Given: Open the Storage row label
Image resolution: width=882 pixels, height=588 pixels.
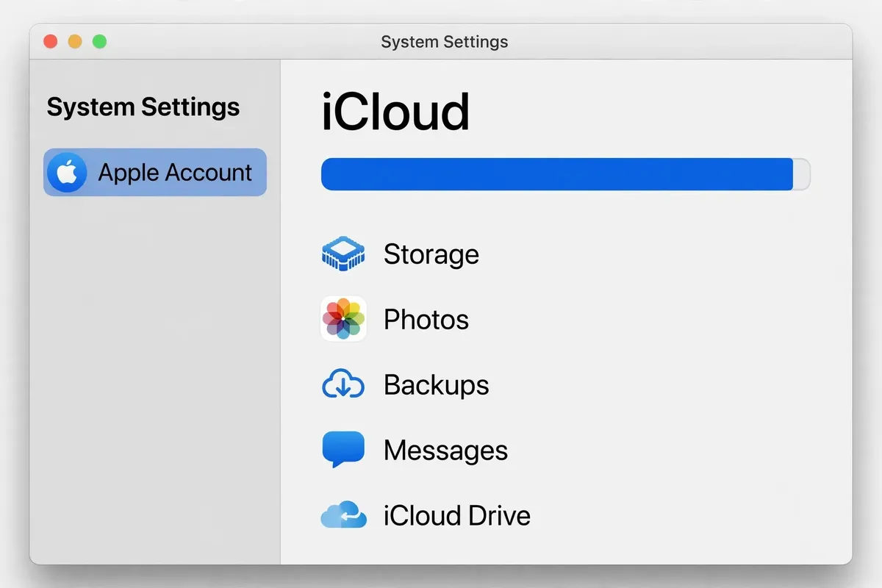Looking at the screenshot, I should [431, 254].
